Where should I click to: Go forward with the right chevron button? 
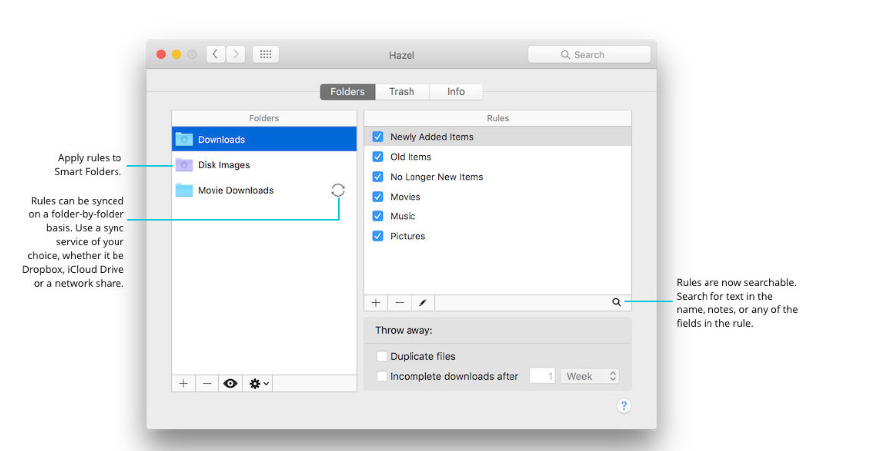tap(236, 54)
